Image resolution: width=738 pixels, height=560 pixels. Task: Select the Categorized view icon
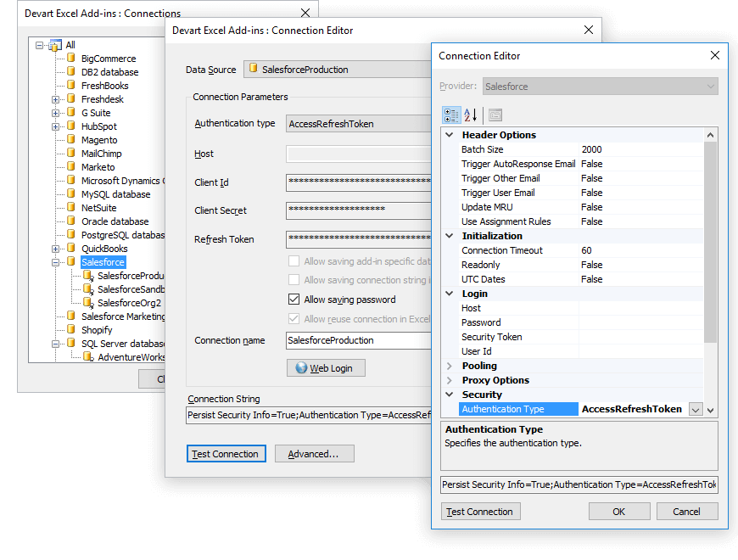click(x=452, y=114)
